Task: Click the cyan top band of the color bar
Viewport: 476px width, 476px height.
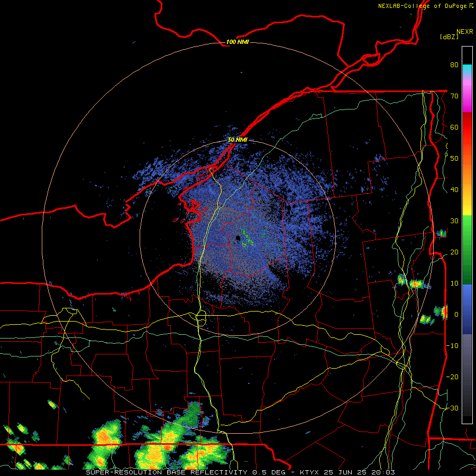Action: [467, 70]
